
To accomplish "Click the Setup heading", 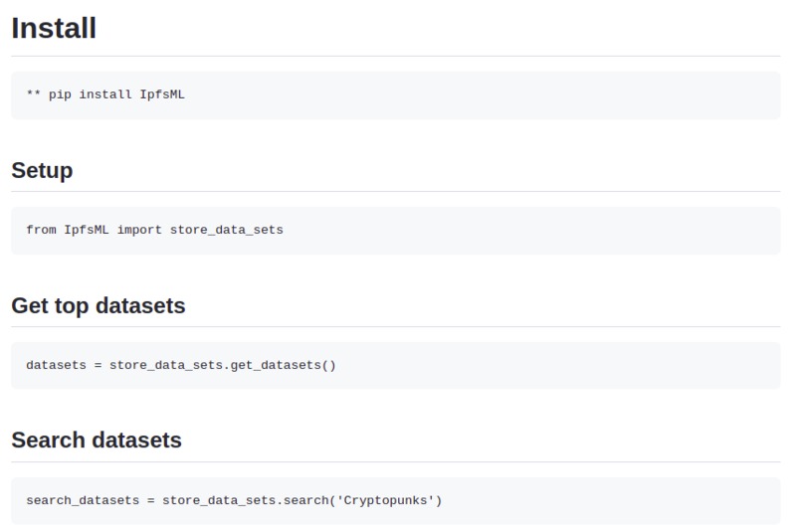I will [x=42, y=170].
